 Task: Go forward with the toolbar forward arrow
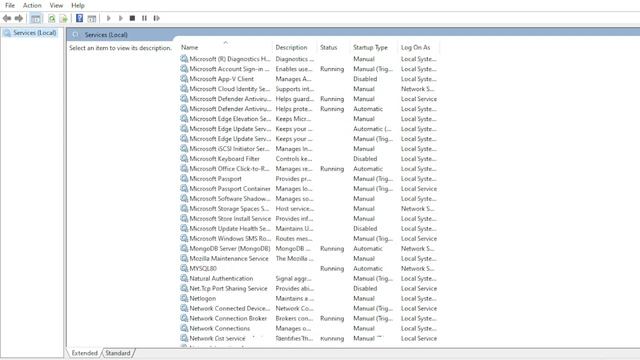click(x=19, y=18)
